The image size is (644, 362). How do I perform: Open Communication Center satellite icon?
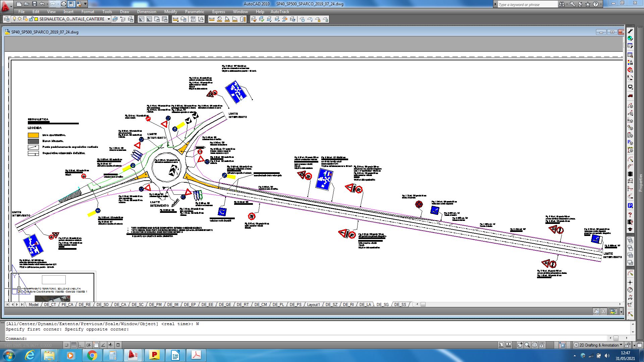(580, 4)
